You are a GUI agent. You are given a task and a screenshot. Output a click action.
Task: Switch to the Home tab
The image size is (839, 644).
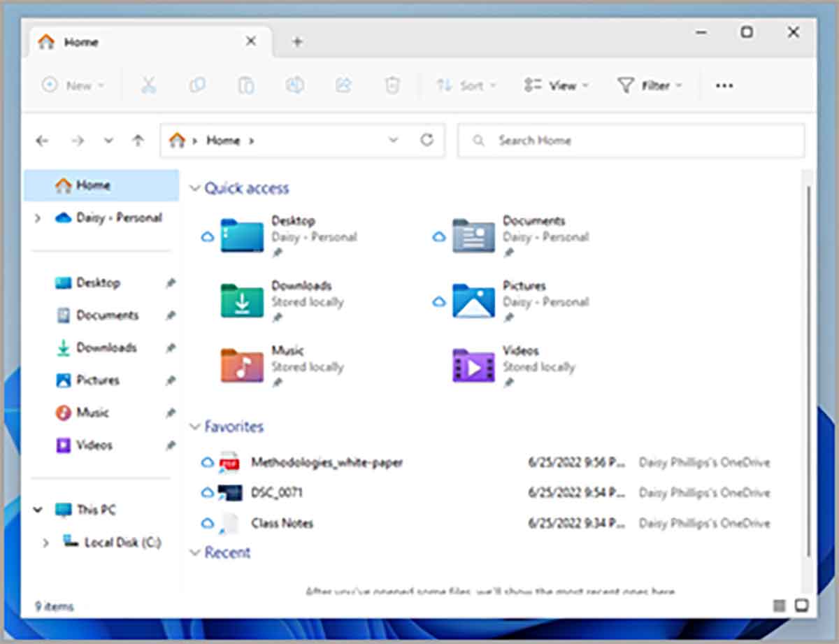[x=81, y=41]
